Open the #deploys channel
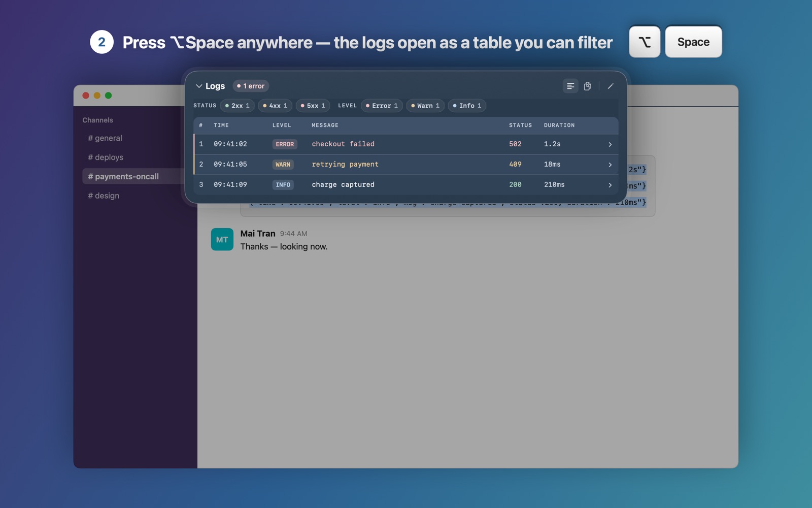Screen dimensions: 812x508 coord(106,157)
